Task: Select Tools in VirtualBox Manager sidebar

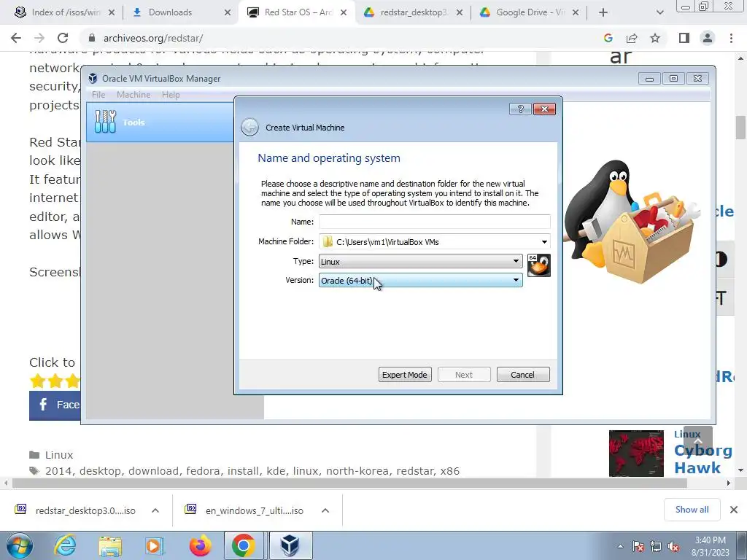Action: click(x=160, y=122)
